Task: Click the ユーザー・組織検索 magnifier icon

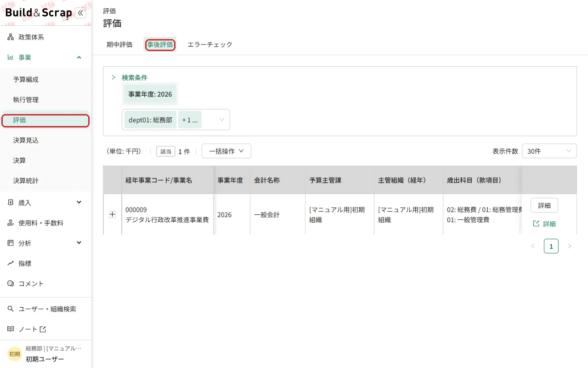Action: [x=11, y=309]
